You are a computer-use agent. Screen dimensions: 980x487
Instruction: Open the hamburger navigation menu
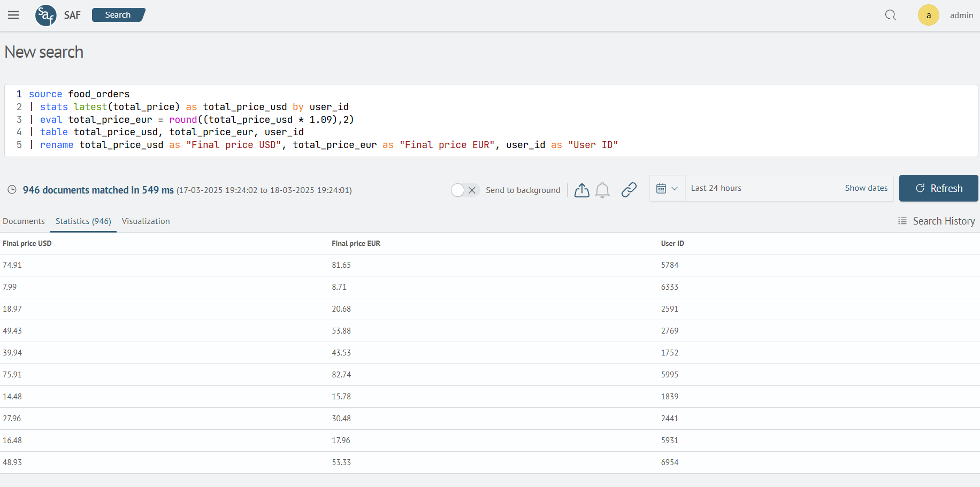click(13, 15)
